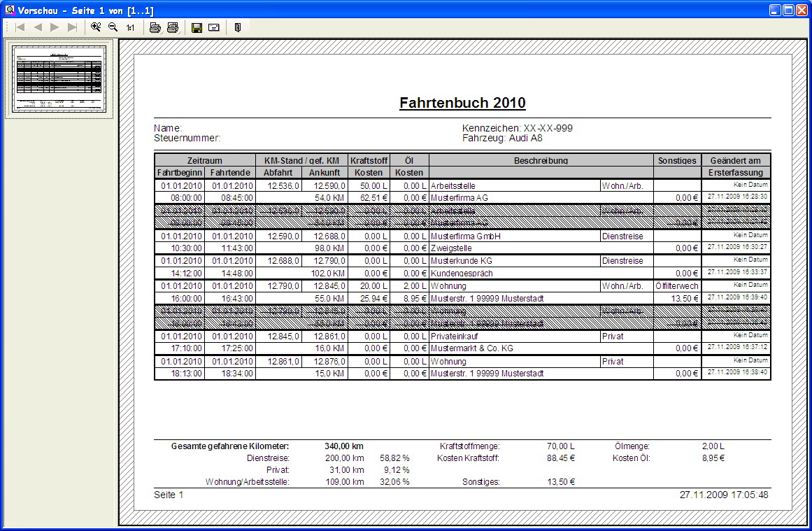Image resolution: width=812 pixels, height=531 pixels.
Task: Go to the first page with the arrow icon
Action: pos(20,27)
